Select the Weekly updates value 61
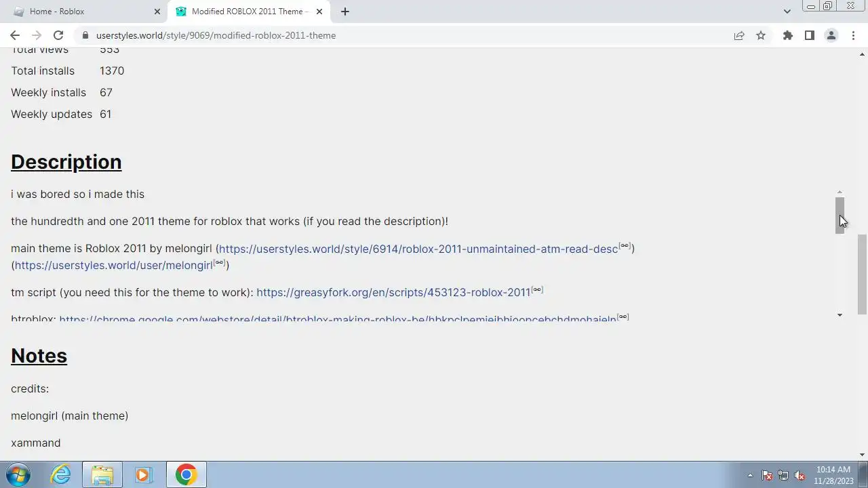This screenshot has height=488, width=868. 105,114
